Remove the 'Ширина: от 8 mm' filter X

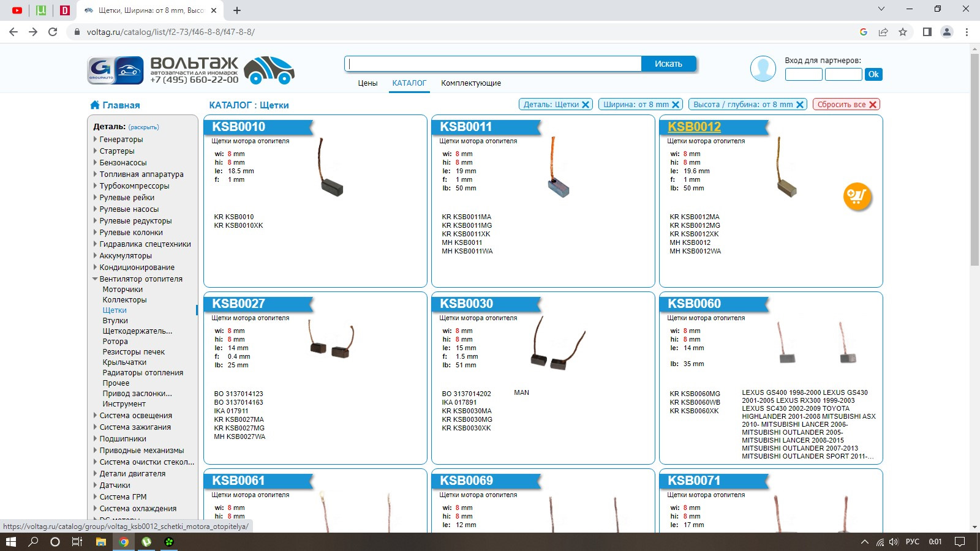[676, 105]
